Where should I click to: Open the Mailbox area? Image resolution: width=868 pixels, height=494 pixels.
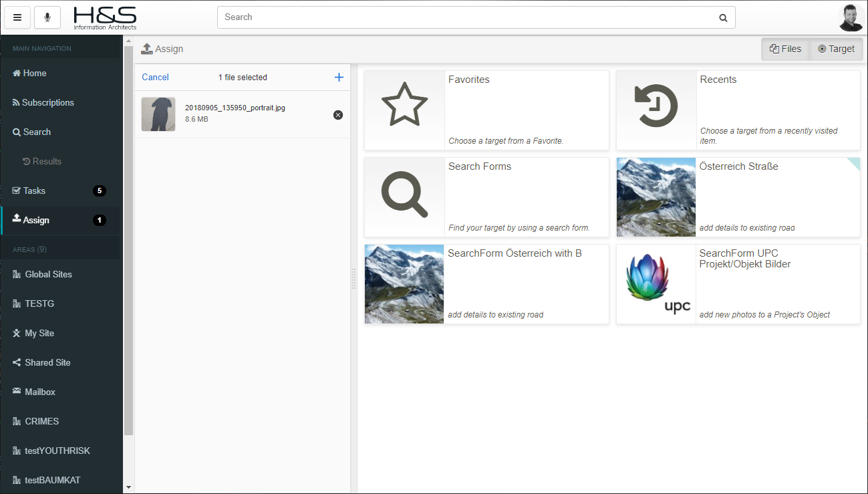pos(39,392)
